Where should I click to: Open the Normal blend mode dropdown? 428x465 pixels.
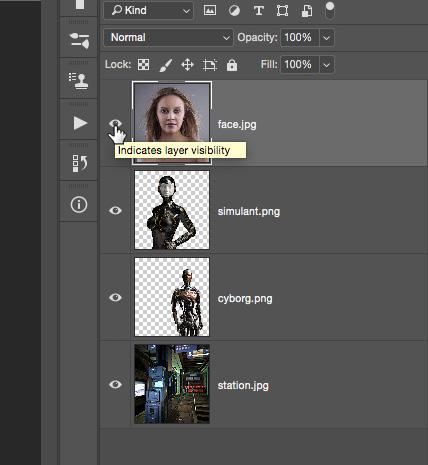(x=168, y=37)
